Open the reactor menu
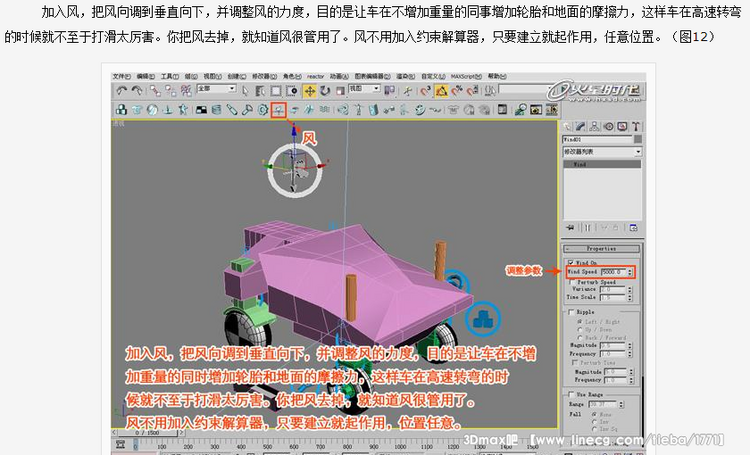 [315, 77]
